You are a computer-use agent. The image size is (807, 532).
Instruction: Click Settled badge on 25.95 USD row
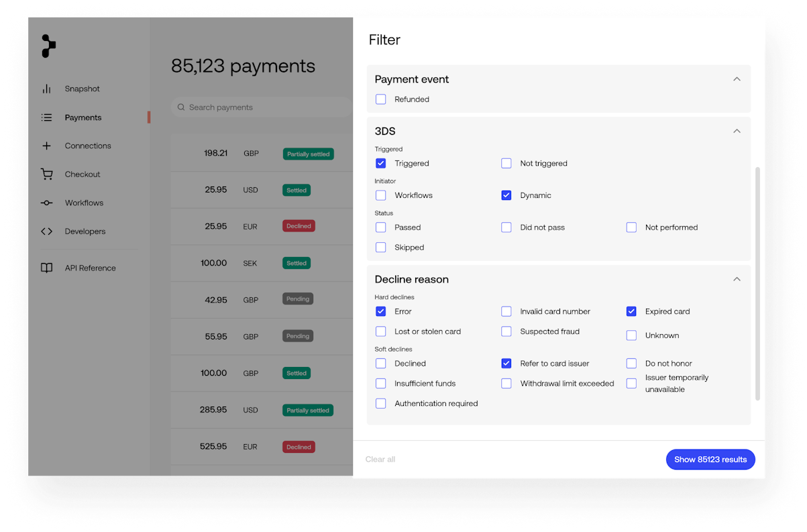pos(297,191)
